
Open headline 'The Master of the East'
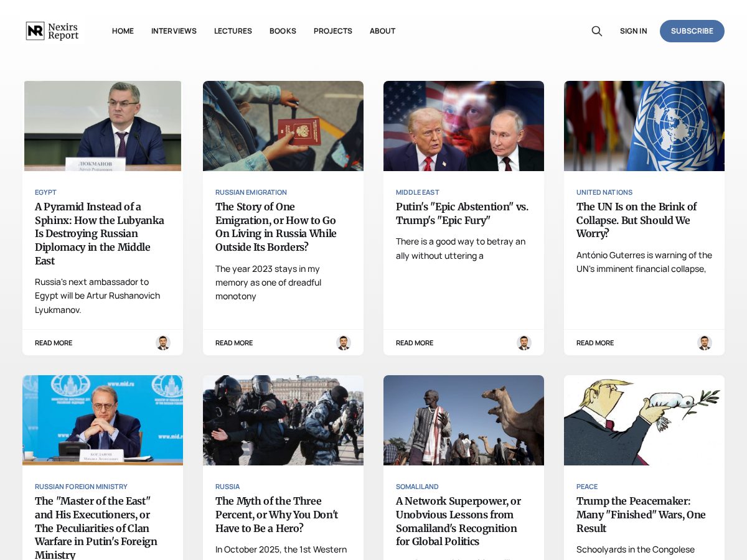pyautogui.click(x=96, y=528)
